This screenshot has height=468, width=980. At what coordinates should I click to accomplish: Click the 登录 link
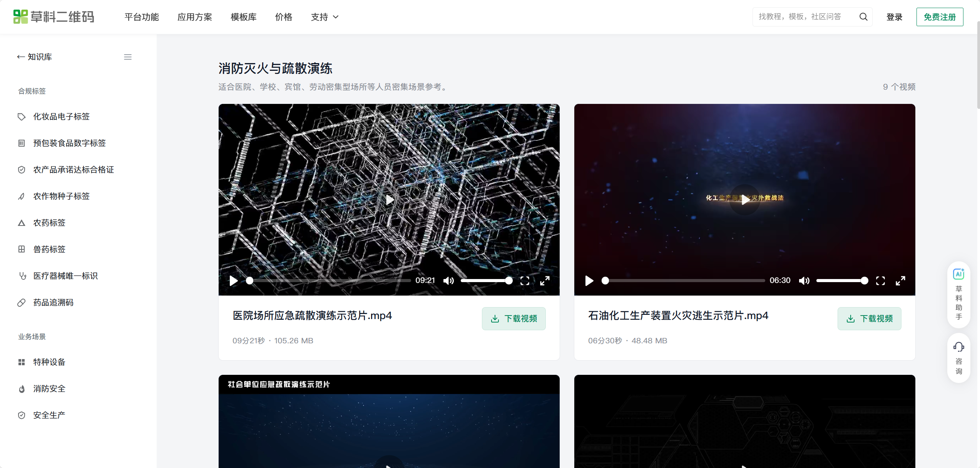tap(894, 17)
